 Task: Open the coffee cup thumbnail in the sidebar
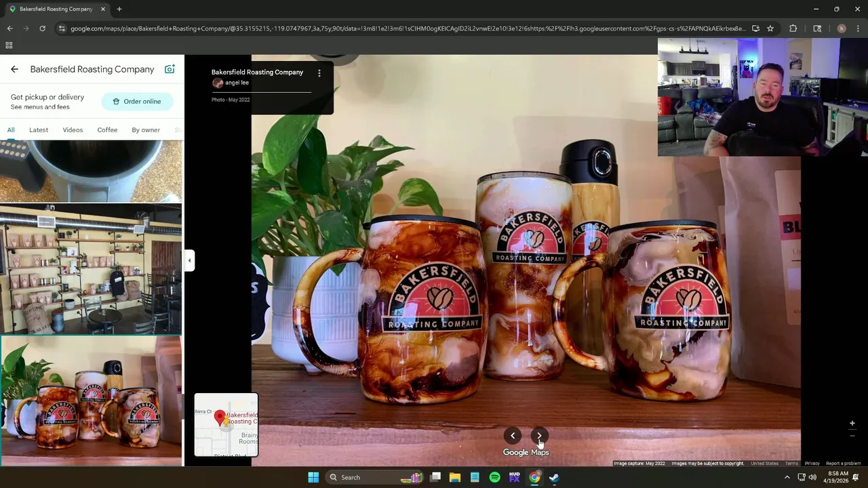(91, 171)
